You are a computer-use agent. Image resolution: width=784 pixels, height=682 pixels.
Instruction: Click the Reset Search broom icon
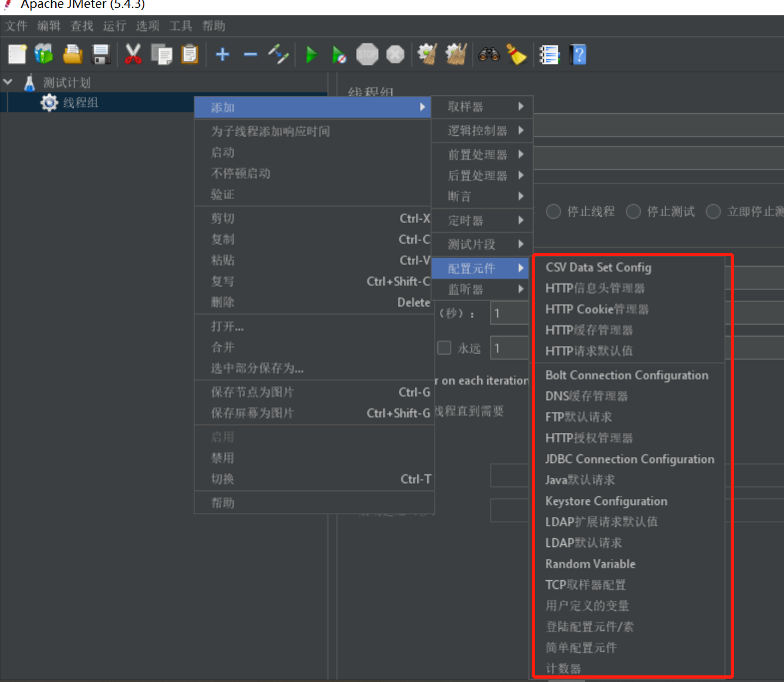(x=516, y=55)
